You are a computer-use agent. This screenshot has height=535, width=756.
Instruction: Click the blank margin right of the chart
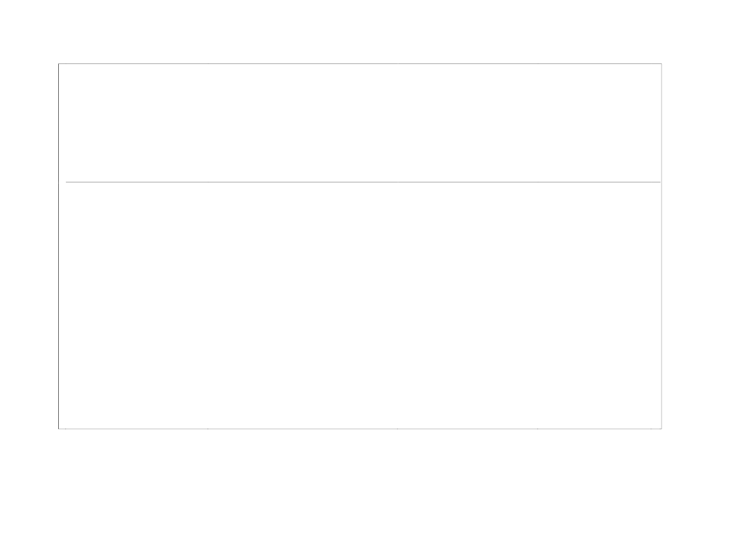pyautogui.click(x=709, y=246)
